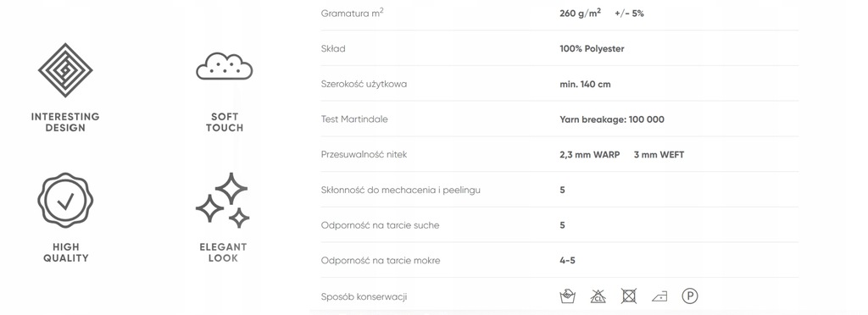
Task: Click the Gramatura m² row label
Action: pos(352,13)
